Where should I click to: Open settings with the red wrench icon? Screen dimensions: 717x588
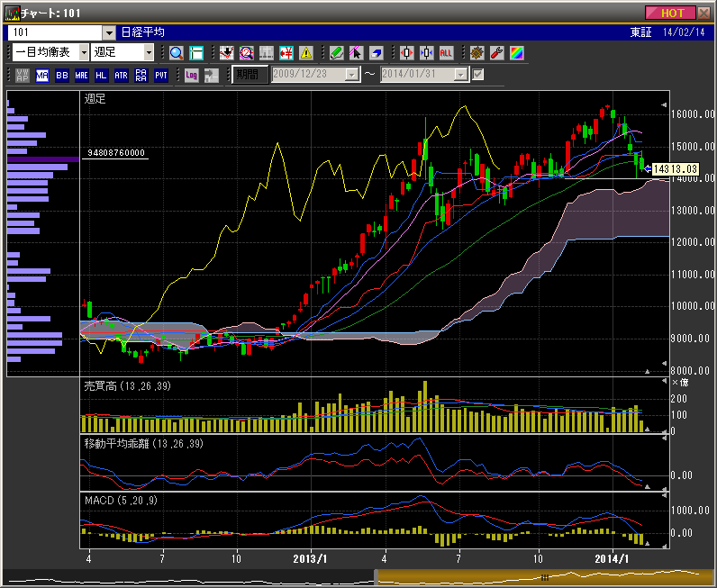(496, 53)
